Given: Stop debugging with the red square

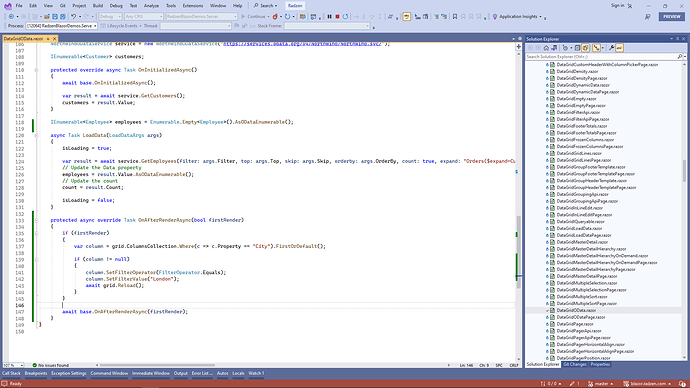Looking at the screenshot, I should (x=338, y=17).
